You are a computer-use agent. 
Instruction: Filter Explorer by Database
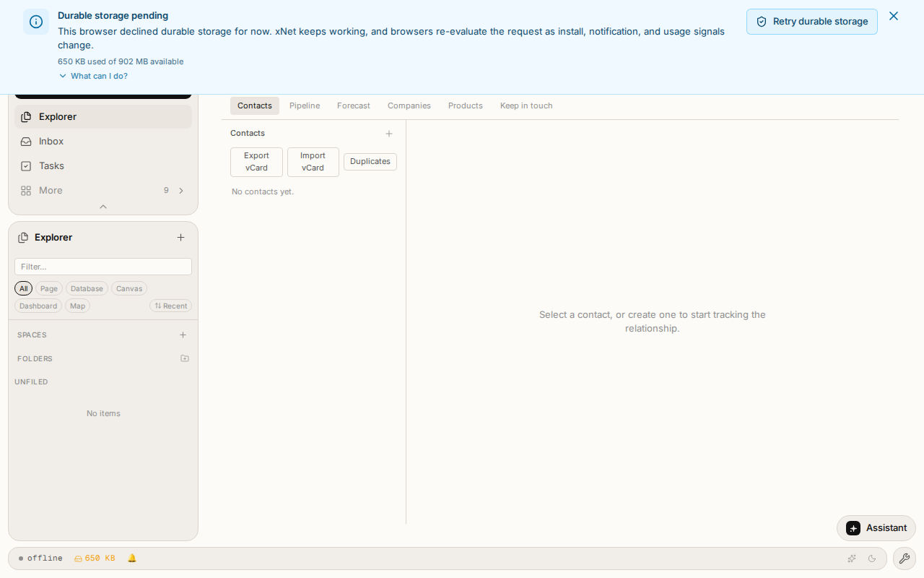(87, 288)
